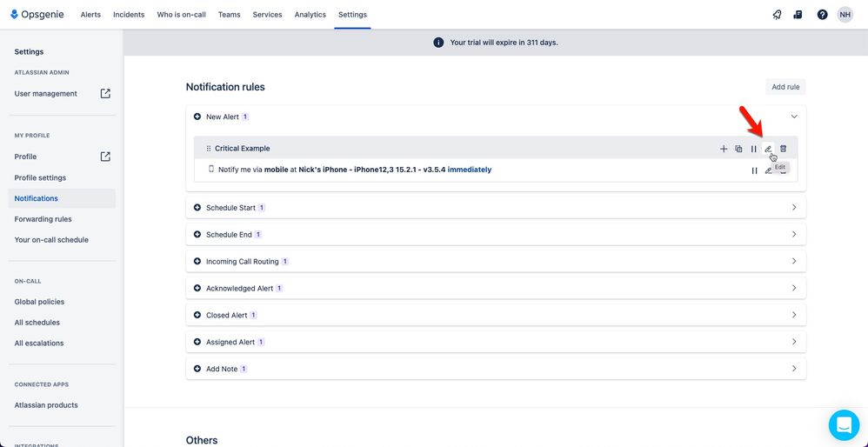Click the Profile sidebar link

point(25,157)
